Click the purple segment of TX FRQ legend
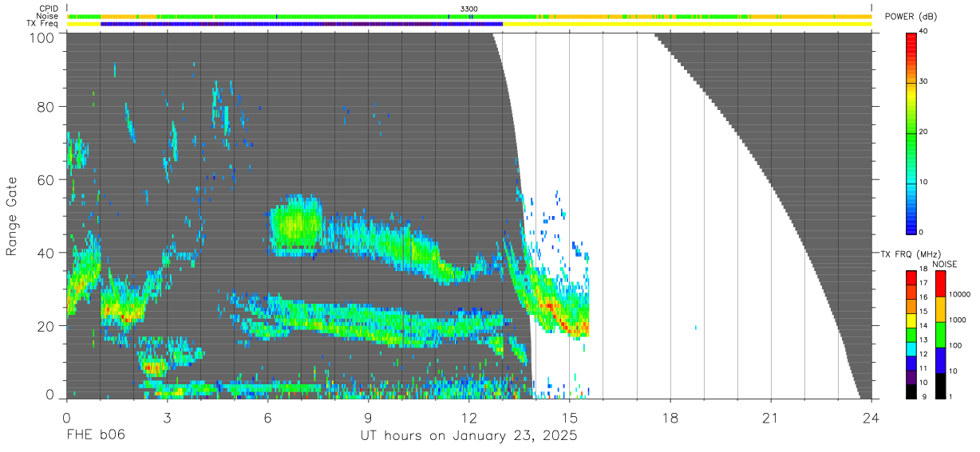Viewport: 980px width, 452px height. [911, 377]
